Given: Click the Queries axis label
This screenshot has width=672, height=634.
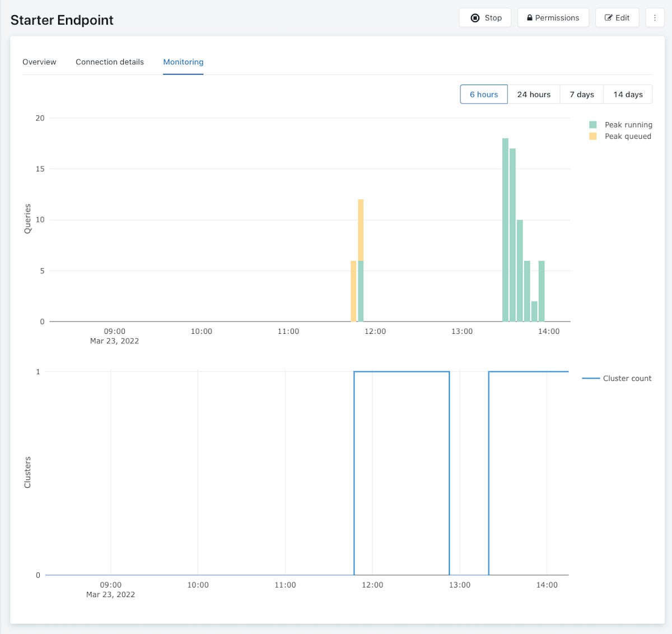Looking at the screenshot, I should [x=27, y=218].
